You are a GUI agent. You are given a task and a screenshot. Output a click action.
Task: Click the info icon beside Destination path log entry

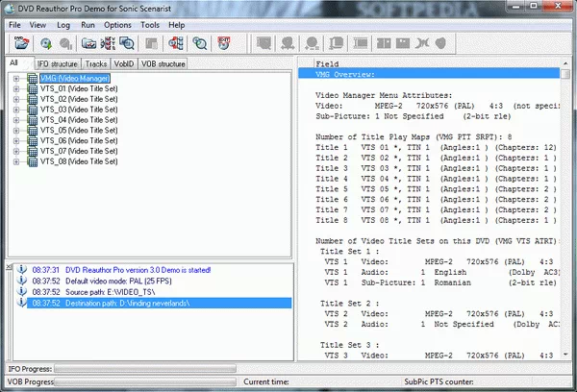point(21,303)
